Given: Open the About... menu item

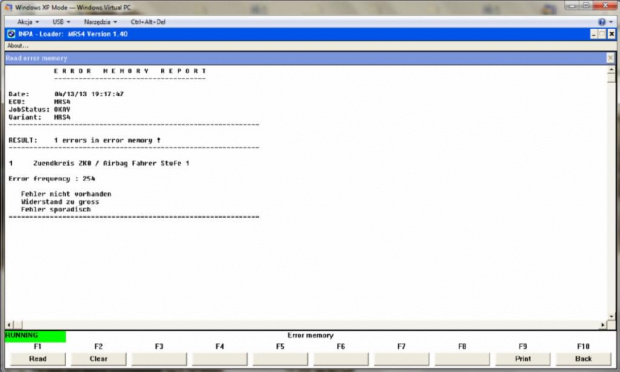Looking at the screenshot, I should tap(18, 46).
